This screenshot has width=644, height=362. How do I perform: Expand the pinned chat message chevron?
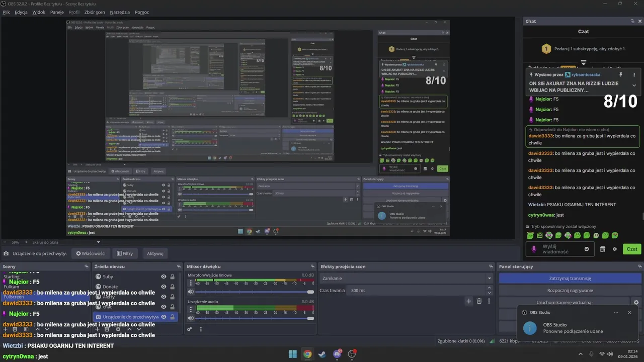pyautogui.click(x=634, y=85)
